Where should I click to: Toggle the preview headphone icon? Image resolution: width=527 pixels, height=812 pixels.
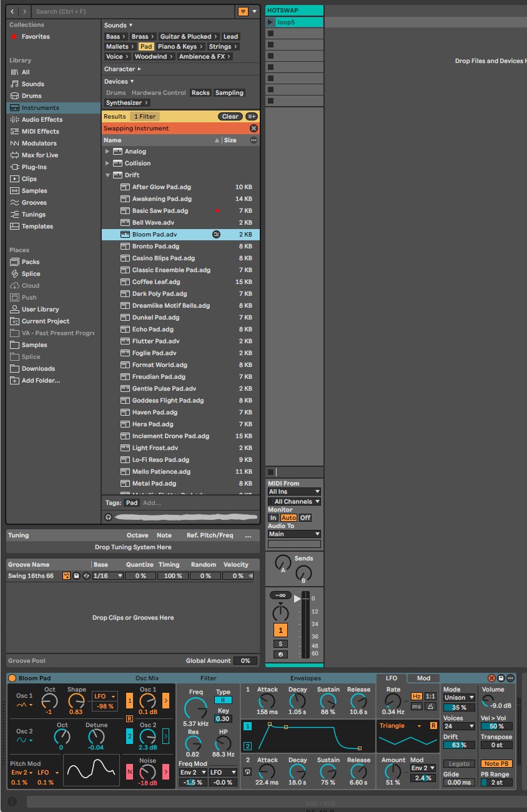(108, 517)
